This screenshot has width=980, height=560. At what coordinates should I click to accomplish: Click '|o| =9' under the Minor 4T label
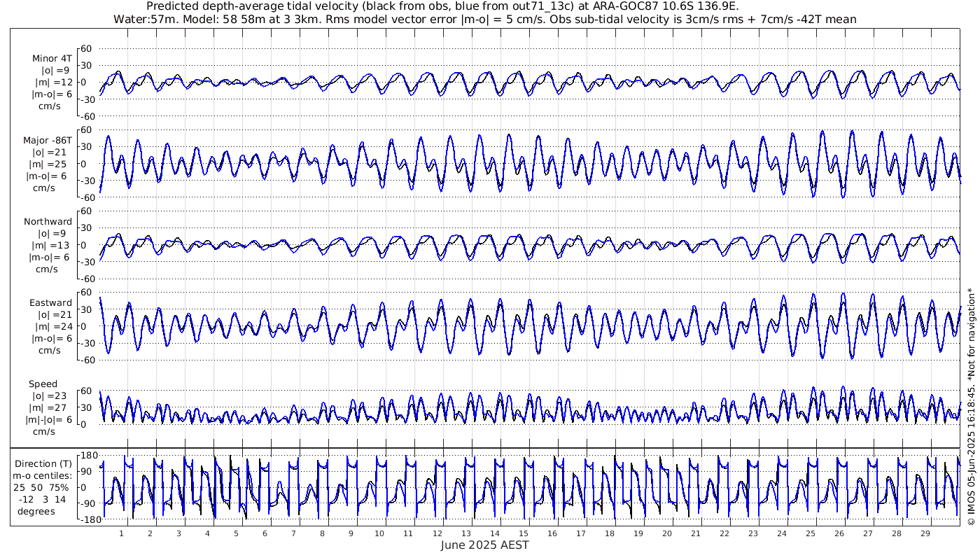click(55, 70)
